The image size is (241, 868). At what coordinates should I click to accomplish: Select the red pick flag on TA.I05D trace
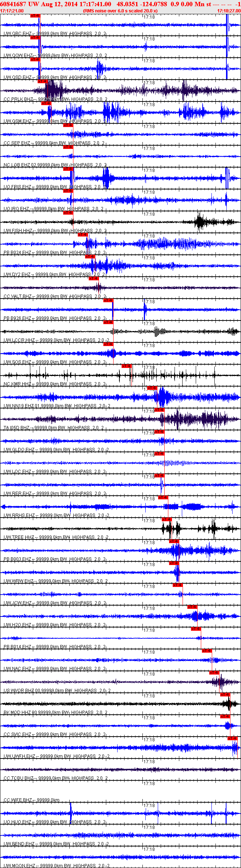160,410
